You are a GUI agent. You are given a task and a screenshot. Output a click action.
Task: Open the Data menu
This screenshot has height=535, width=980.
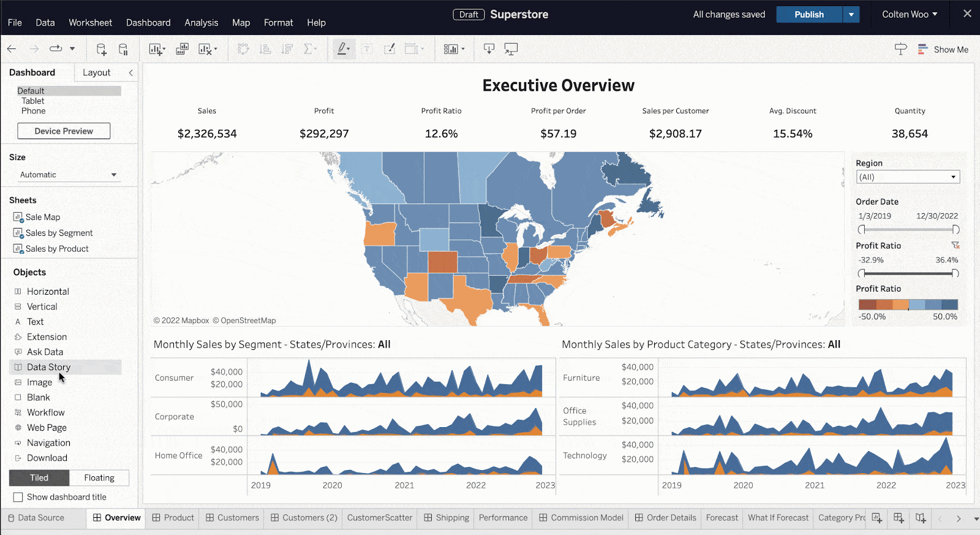click(x=45, y=23)
